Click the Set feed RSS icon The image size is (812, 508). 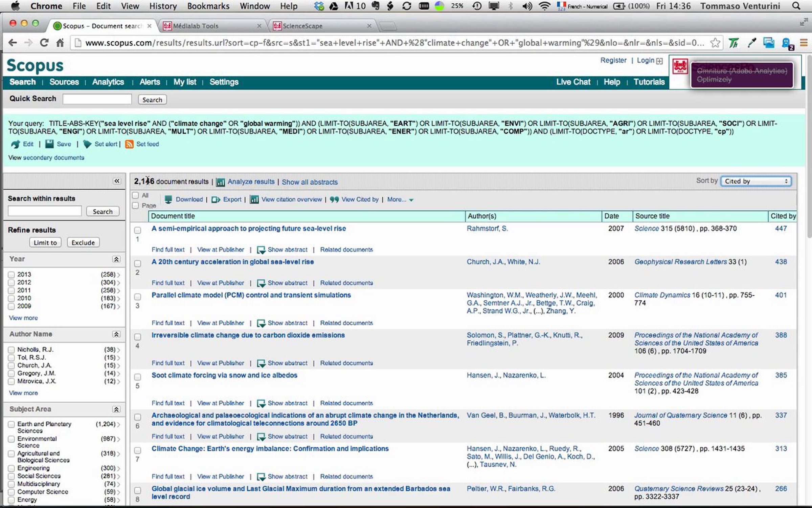pos(129,144)
